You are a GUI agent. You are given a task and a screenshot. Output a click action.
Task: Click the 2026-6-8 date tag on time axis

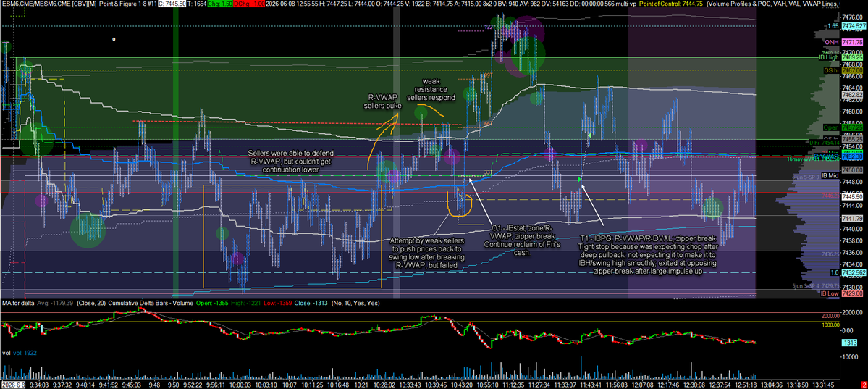[x=12, y=385]
